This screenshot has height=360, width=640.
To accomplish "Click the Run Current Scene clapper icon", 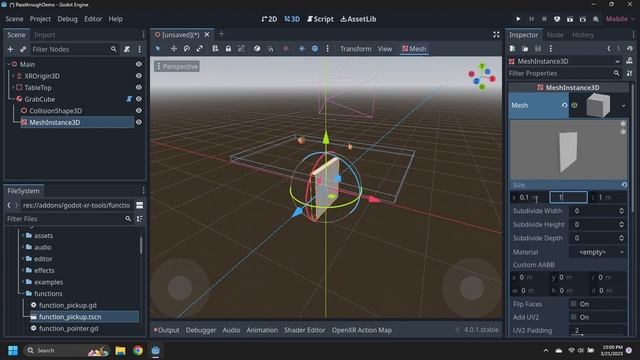I will pyautogui.click(x=570, y=19).
